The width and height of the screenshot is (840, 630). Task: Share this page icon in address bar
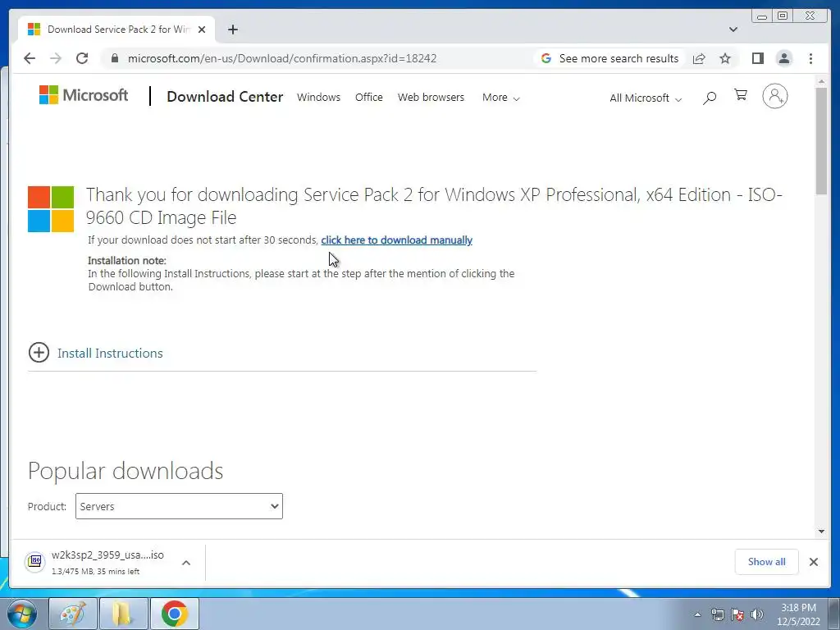pyautogui.click(x=699, y=58)
